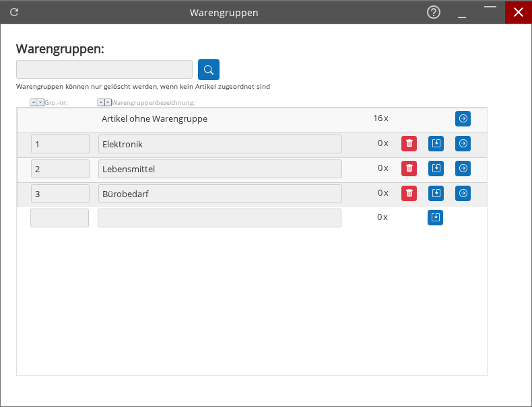The image size is (532, 407).
Task: Delete the Lebensmittel product group
Action: pos(409,168)
